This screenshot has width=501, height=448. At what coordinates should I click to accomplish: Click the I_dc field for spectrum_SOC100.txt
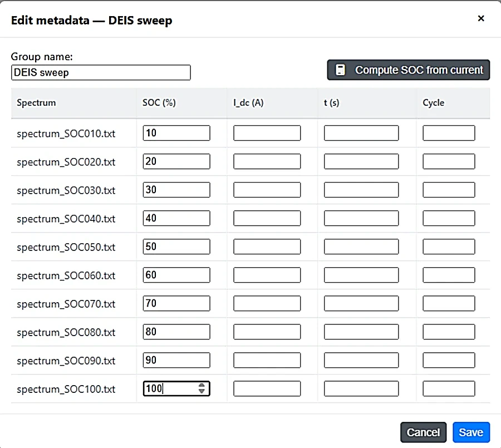pos(267,388)
